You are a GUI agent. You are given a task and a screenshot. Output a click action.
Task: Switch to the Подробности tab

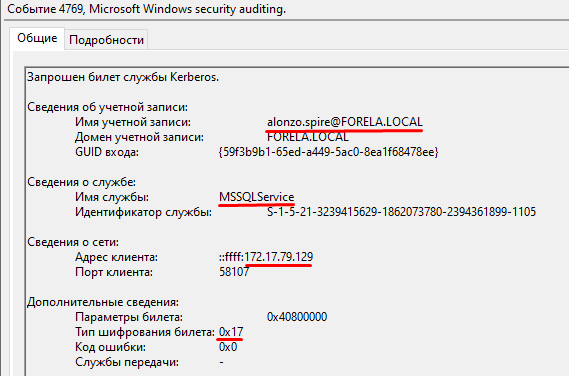[106, 40]
